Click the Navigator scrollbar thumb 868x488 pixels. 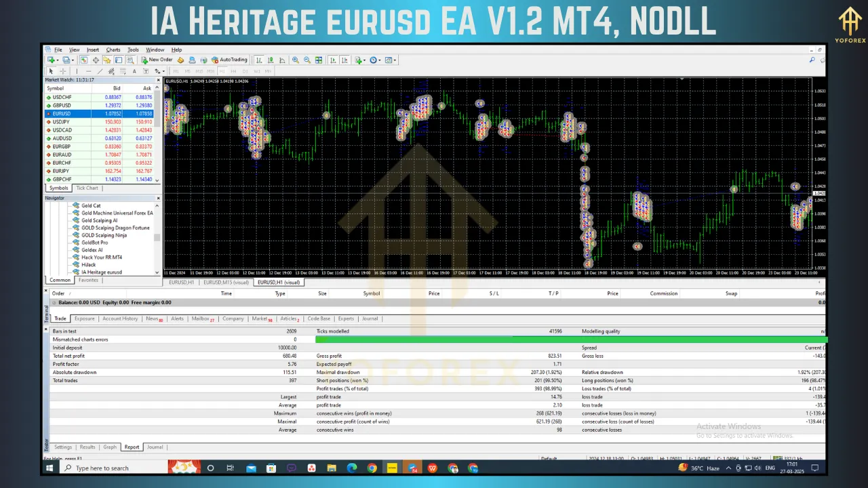pos(157,238)
